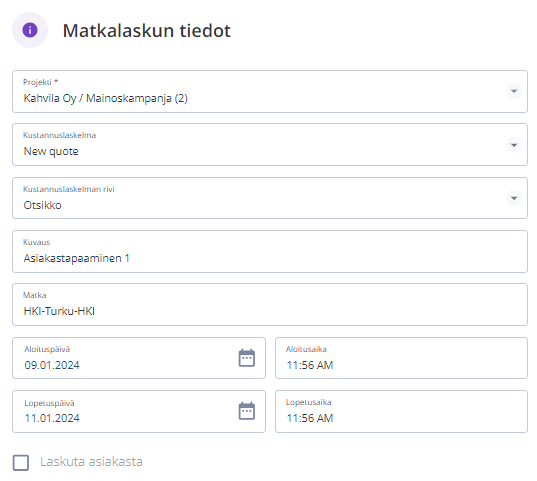Image resolution: width=537 pixels, height=481 pixels.
Task: Expand the Kustannuslaskelma dropdown arrow
Action: coord(514,145)
